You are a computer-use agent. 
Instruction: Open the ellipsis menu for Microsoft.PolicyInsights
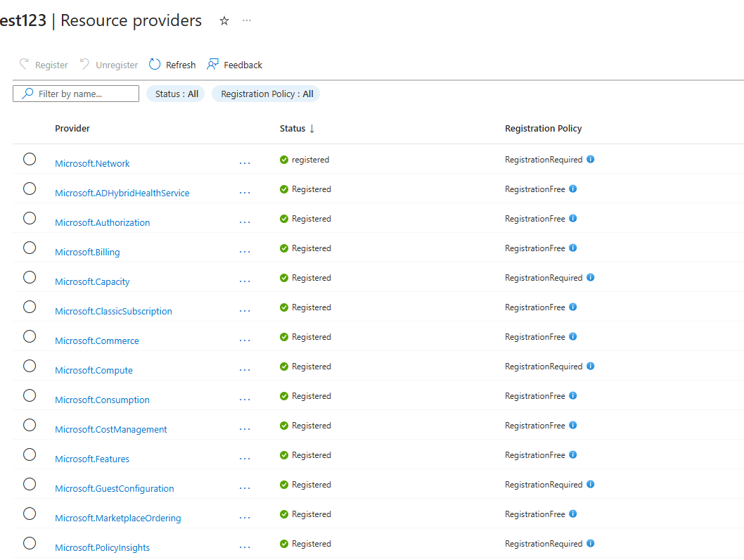click(245, 547)
